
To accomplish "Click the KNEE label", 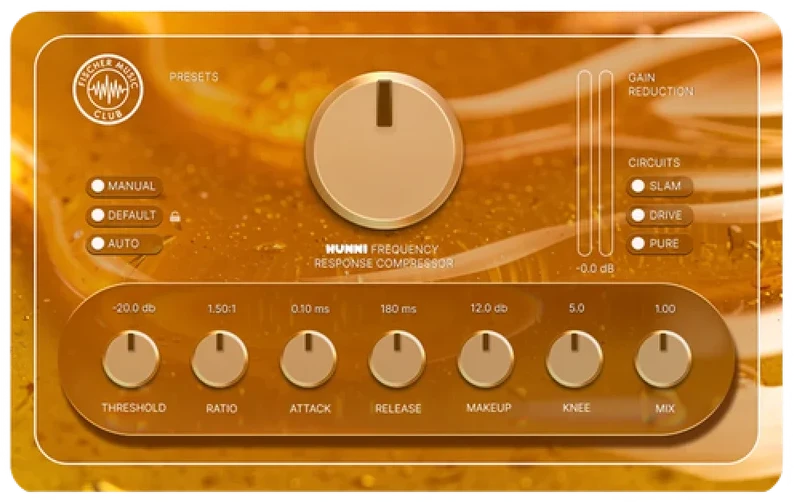I will [x=576, y=408].
